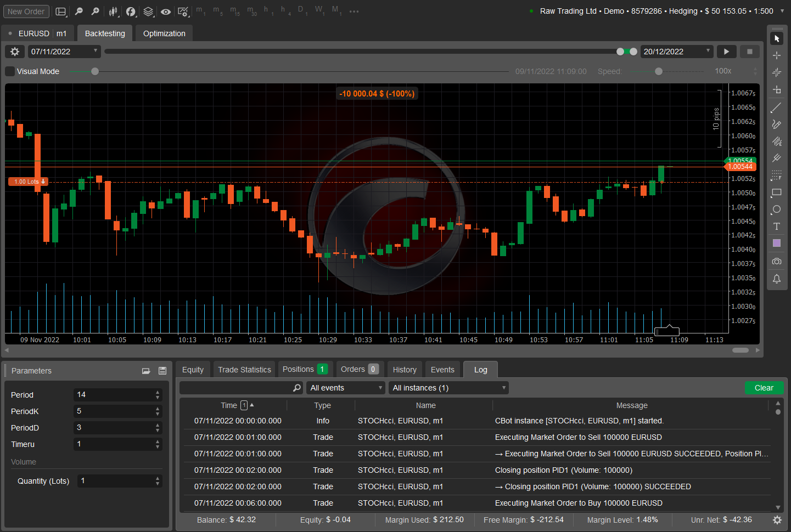This screenshot has width=791, height=532.
Task: Open the History tab
Action: [x=405, y=370]
